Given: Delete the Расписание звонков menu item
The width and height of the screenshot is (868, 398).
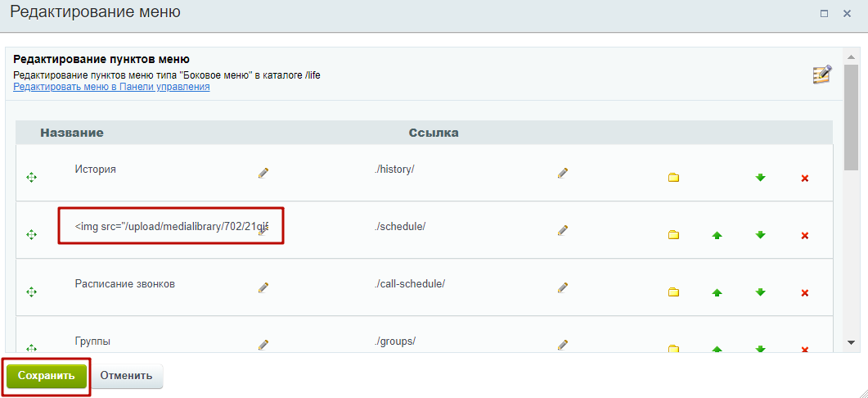Looking at the screenshot, I should [804, 292].
